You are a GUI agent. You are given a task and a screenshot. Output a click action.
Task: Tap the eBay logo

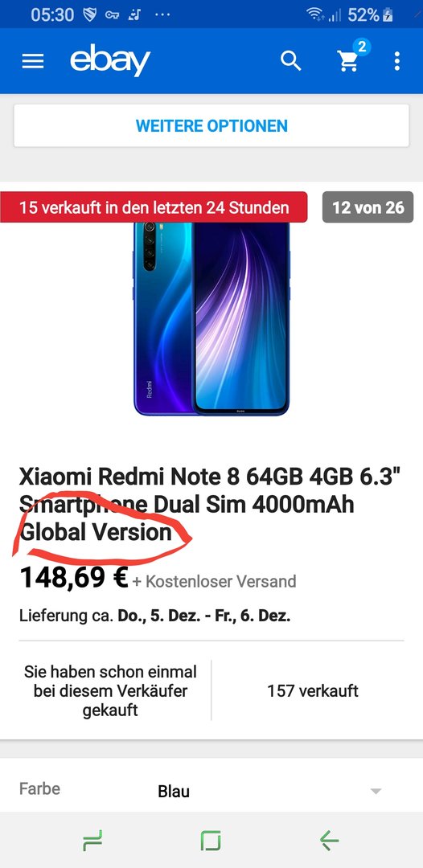pos(110,61)
